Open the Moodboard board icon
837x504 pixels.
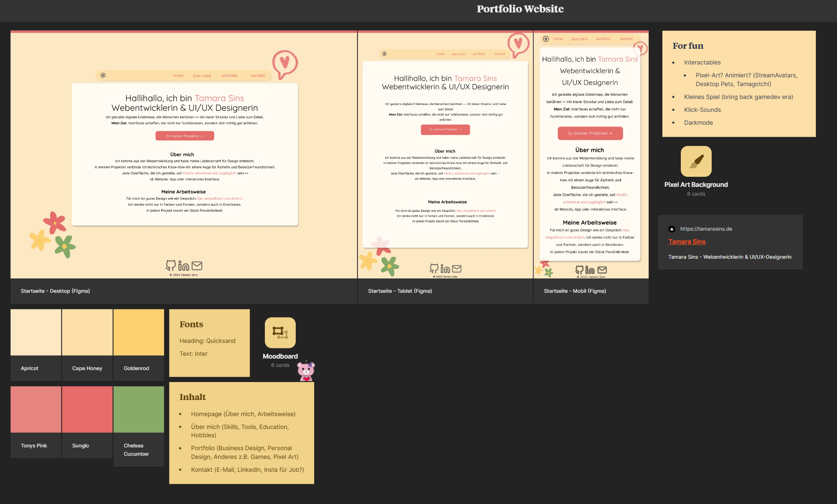coord(280,332)
